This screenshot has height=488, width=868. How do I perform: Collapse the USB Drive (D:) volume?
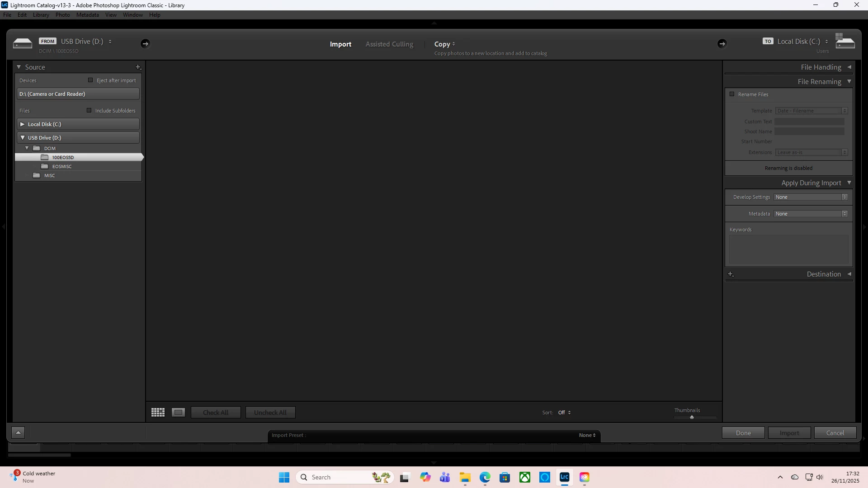click(x=22, y=137)
